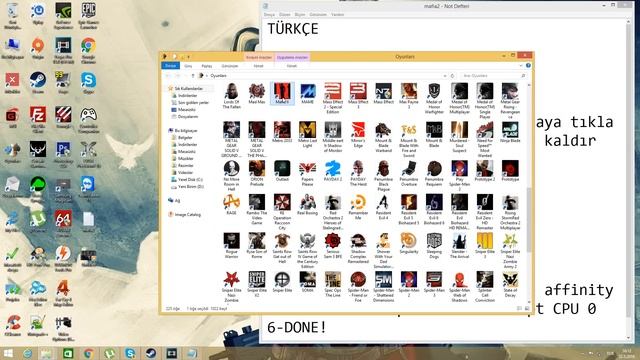This screenshot has height=360, width=640.
Task: Open Notepad's Biçim menu
Action: [x=300, y=15]
